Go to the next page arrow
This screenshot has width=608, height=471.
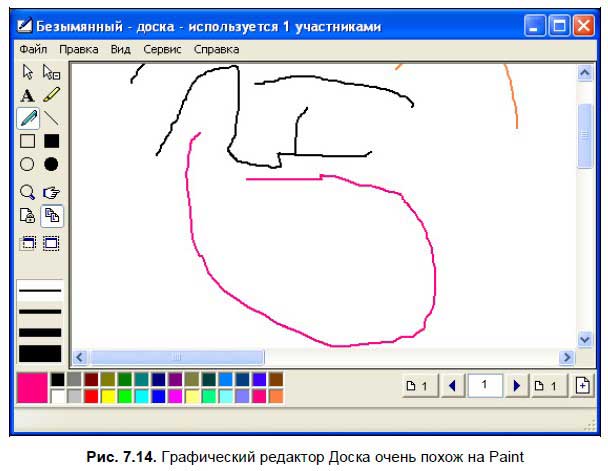(517, 386)
